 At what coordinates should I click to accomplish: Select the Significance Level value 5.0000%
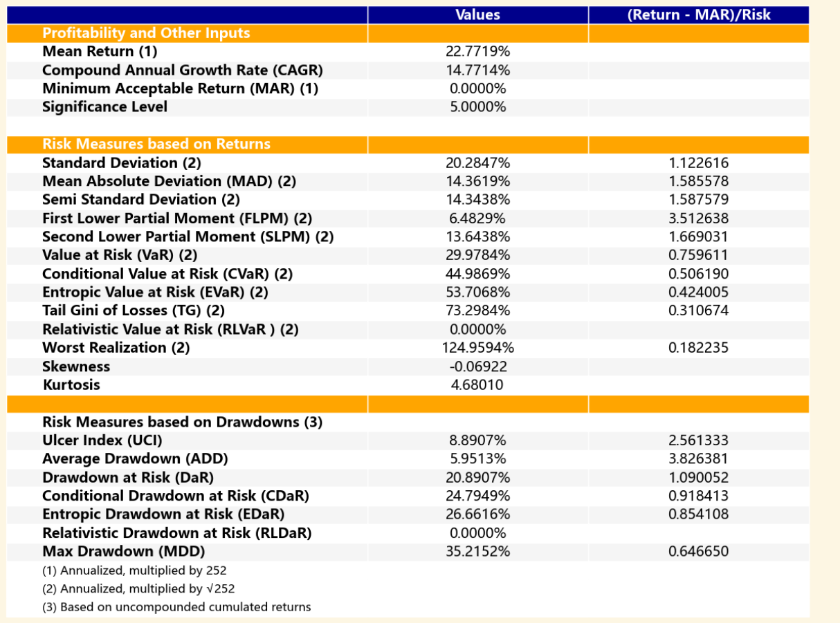[477, 106]
